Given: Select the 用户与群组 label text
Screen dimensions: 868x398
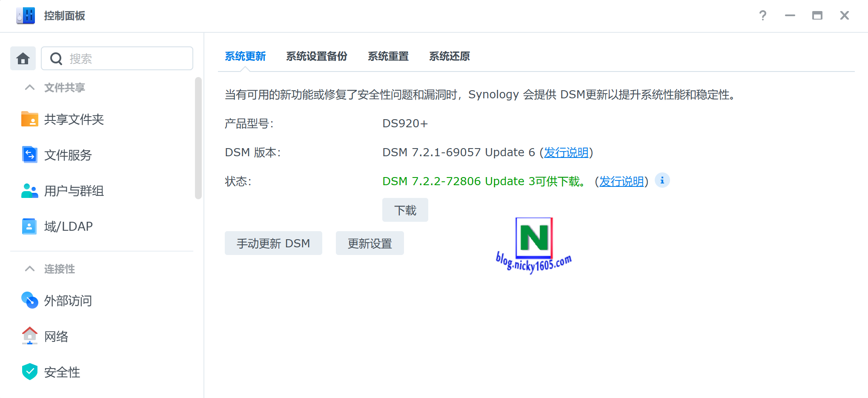Looking at the screenshot, I should [74, 191].
